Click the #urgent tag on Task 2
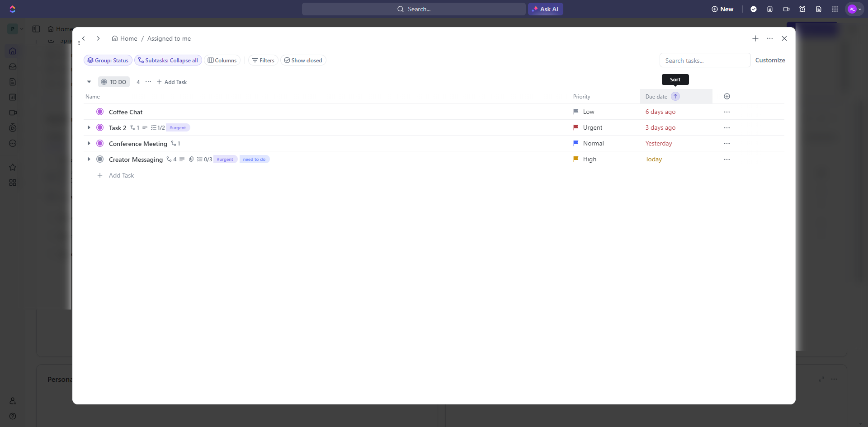This screenshot has height=427, width=868. pos(178,128)
